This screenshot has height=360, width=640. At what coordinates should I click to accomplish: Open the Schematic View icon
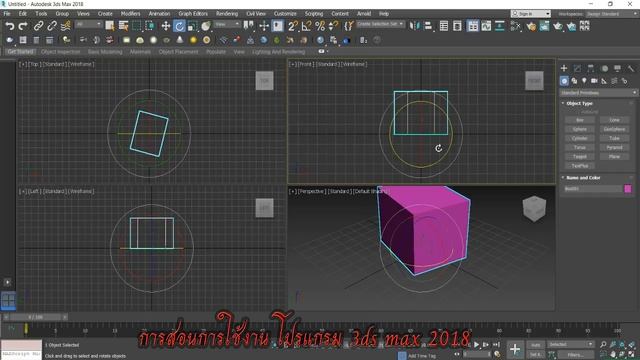[x=500, y=26]
